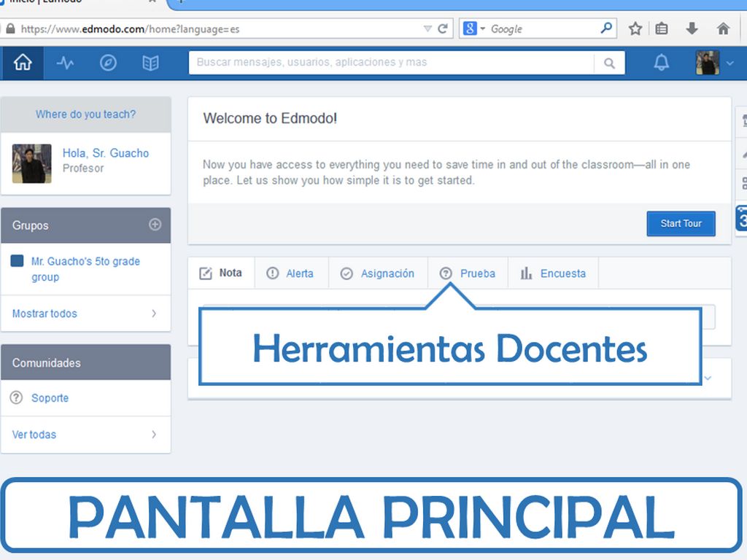Viewport: 747px width, 560px height.
Task: Open the progress pulse icon
Action: point(65,63)
